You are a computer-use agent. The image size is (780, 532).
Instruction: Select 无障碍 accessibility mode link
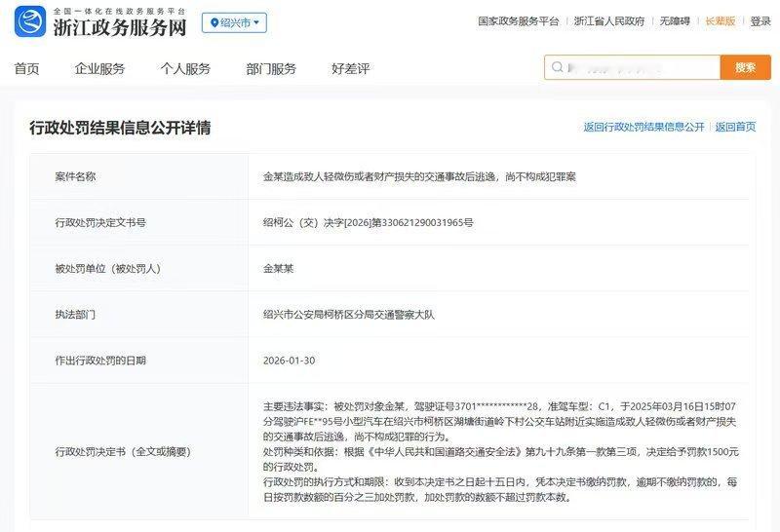coord(675,21)
